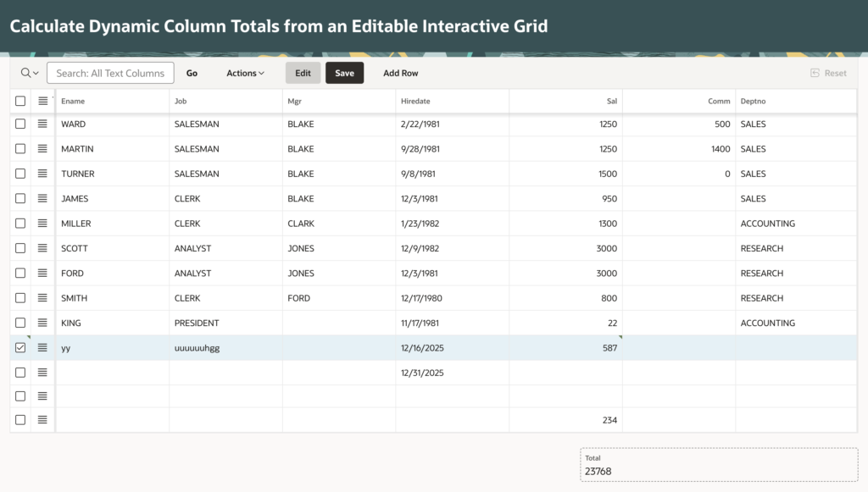
Task: Open the Actions dropdown menu
Action: click(x=245, y=73)
